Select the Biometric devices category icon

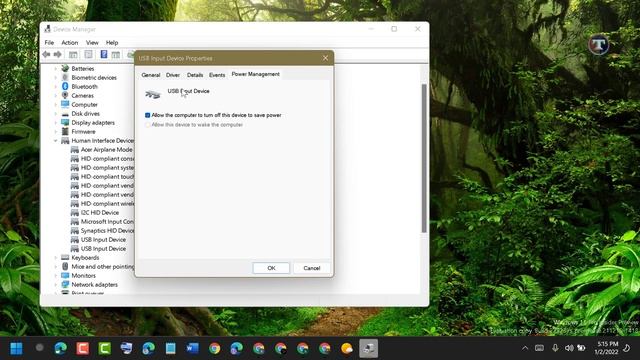coord(65,77)
